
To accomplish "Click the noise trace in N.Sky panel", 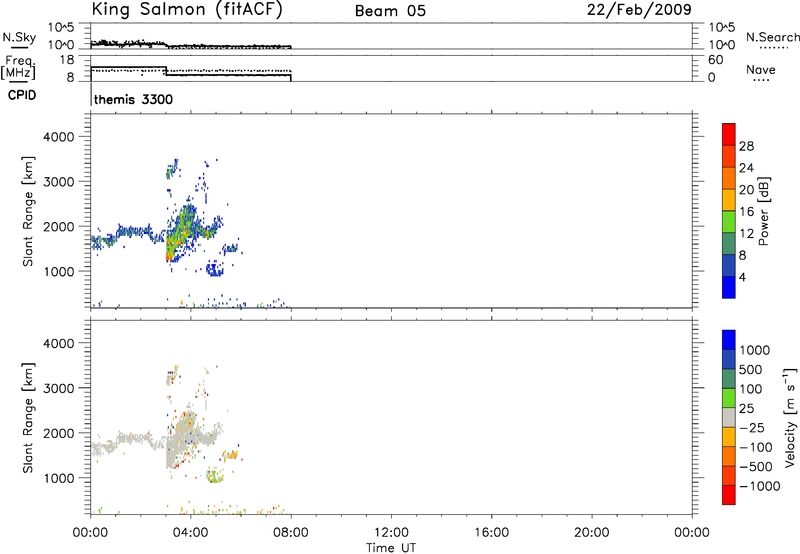I will 191,44.
